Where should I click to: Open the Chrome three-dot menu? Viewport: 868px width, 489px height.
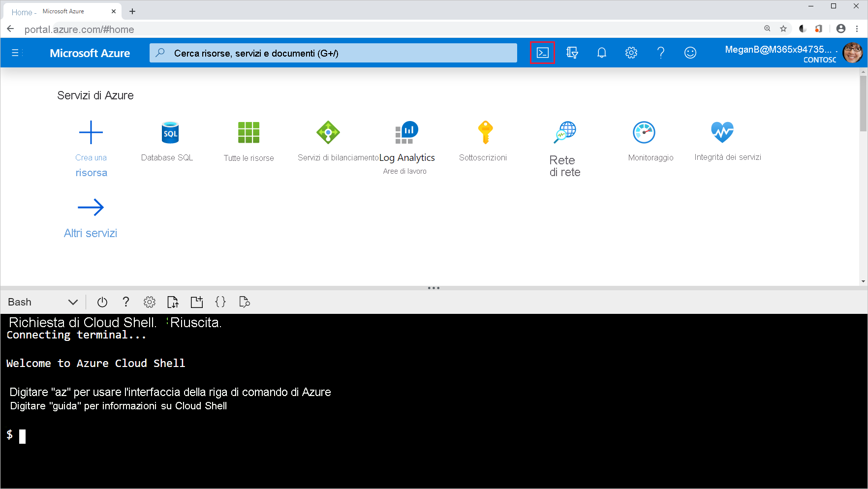(x=857, y=29)
